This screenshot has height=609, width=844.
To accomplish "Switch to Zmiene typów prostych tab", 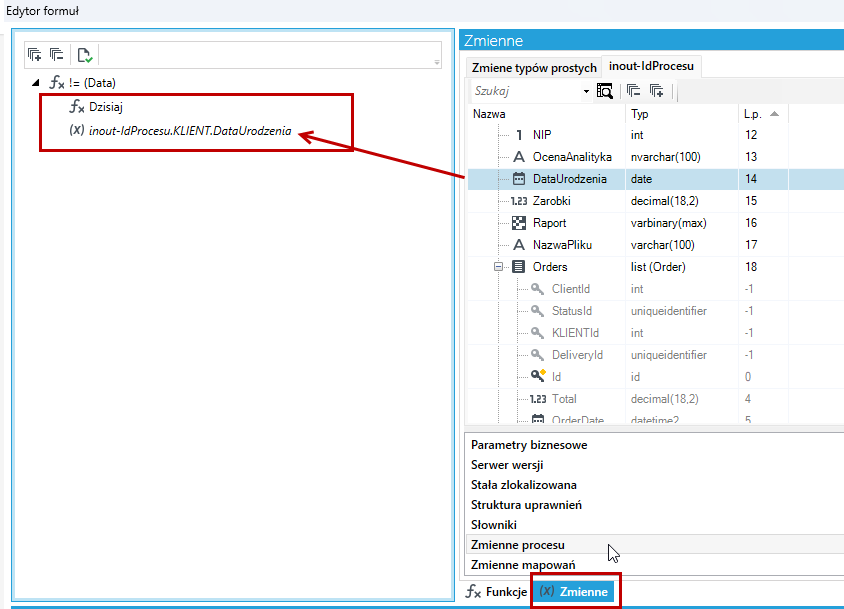I will coord(534,68).
